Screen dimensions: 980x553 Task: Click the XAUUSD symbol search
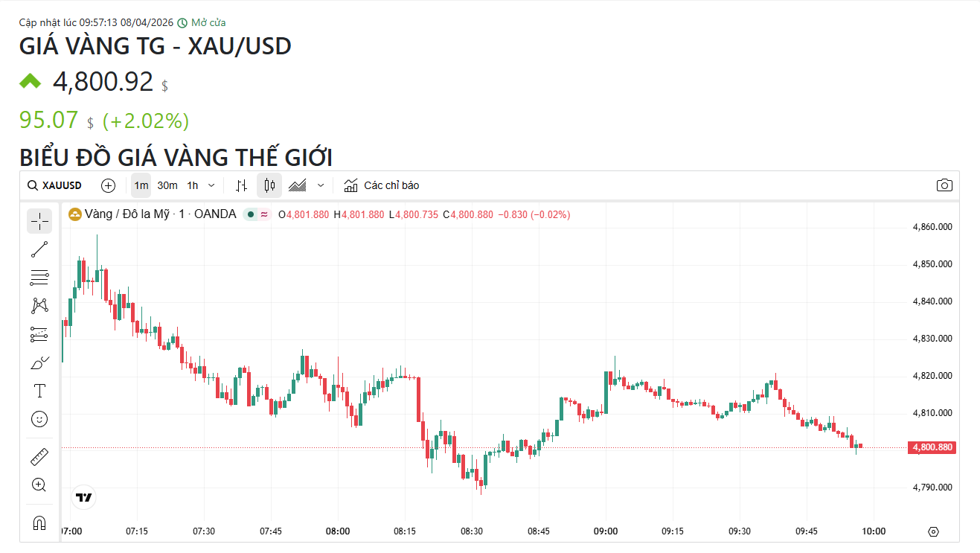click(55, 185)
